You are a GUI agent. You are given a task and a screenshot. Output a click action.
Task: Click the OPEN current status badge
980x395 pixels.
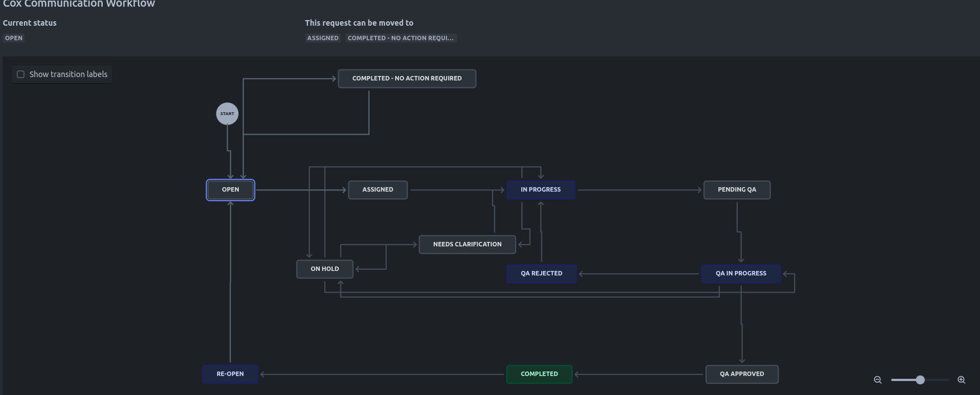[14, 38]
